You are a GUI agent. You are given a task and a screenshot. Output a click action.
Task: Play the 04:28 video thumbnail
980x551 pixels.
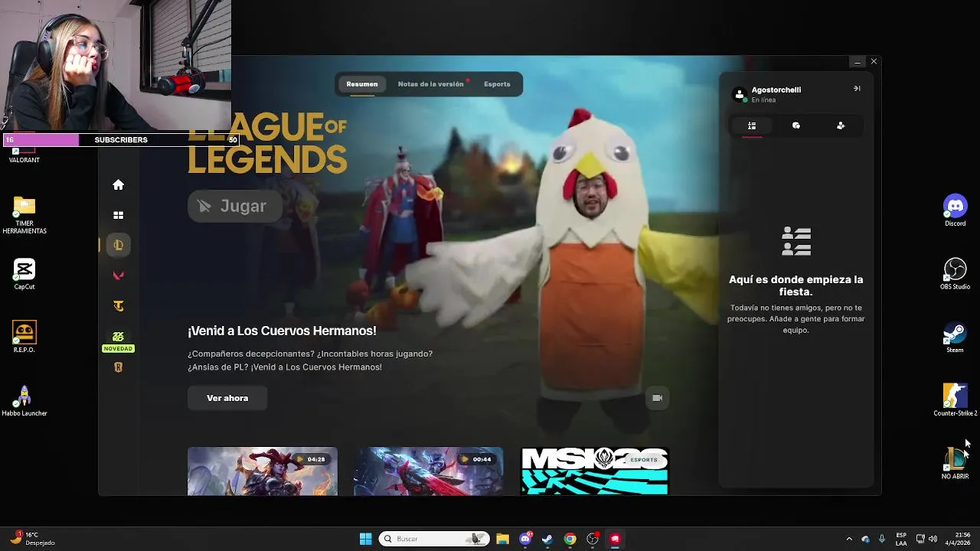(263, 471)
